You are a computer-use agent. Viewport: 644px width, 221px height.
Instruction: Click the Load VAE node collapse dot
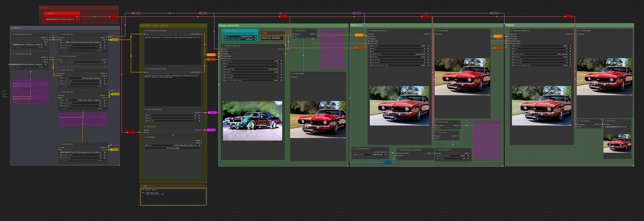click(46, 13)
